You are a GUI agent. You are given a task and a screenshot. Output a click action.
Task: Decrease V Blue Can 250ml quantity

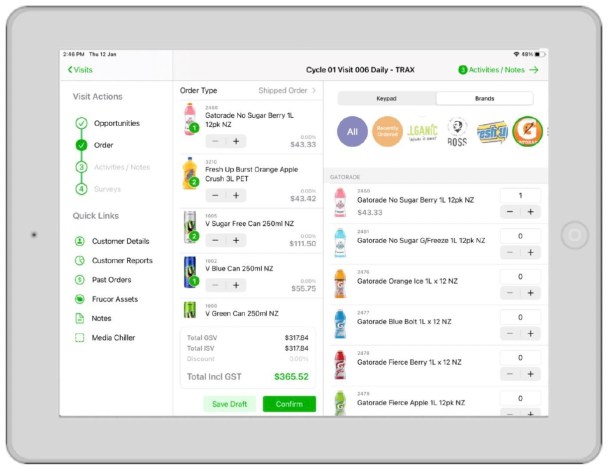(x=215, y=285)
